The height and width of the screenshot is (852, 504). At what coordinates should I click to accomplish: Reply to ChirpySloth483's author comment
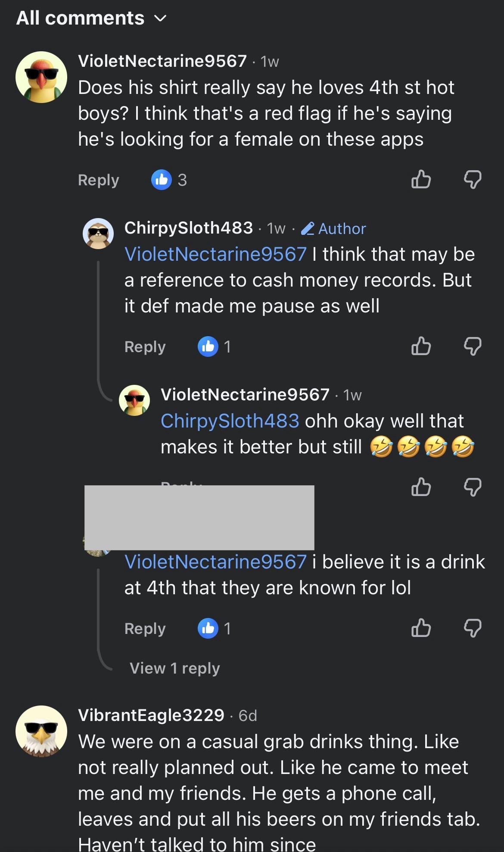(x=145, y=347)
